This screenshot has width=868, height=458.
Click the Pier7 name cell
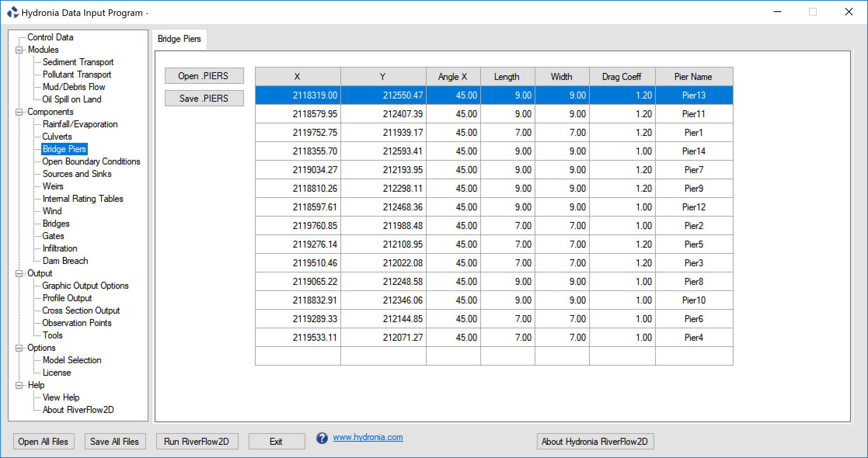tap(694, 170)
